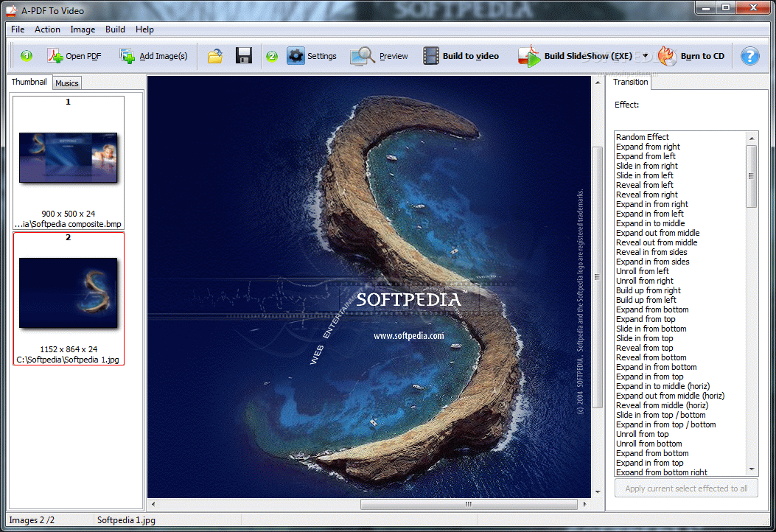
Task: Choose Reveal in from sides effect
Action: click(651, 252)
